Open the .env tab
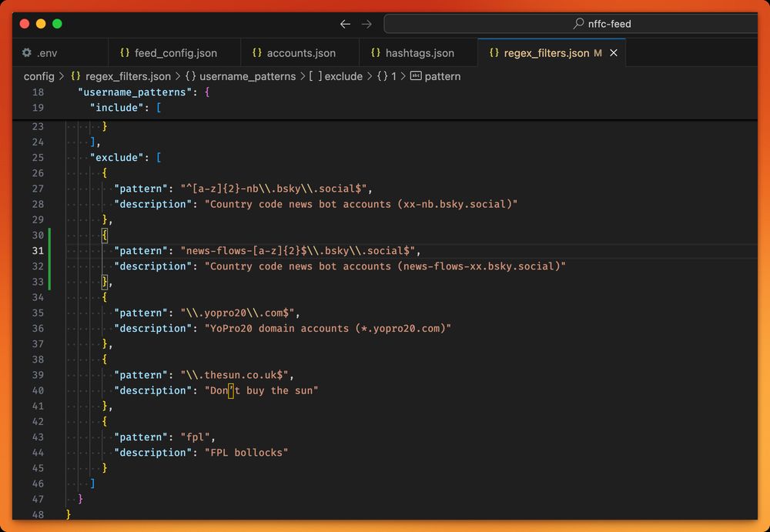This screenshot has width=770, height=532. pos(48,52)
